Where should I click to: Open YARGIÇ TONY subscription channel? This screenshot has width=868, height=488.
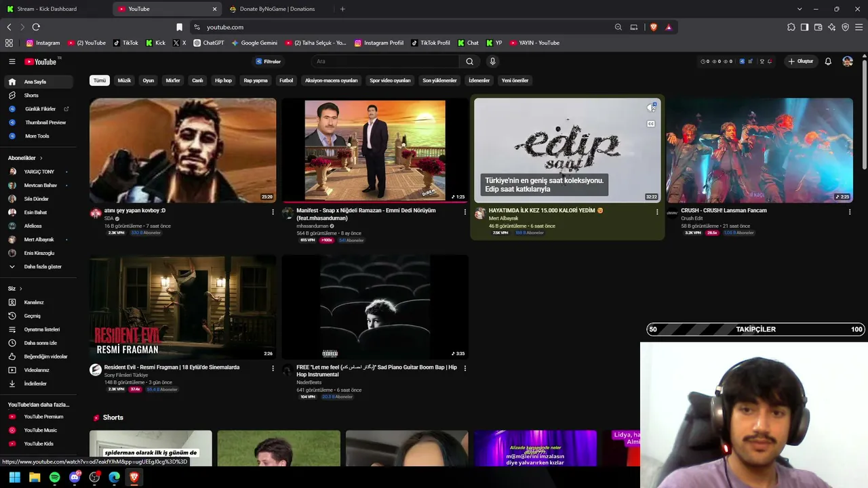coord(38,171)
